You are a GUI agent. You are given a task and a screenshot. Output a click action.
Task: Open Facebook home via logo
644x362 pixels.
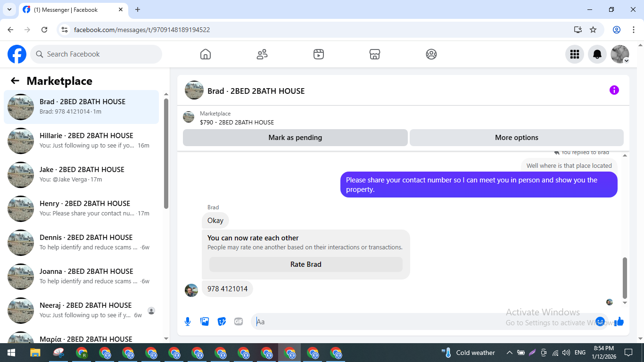[17, 54]
